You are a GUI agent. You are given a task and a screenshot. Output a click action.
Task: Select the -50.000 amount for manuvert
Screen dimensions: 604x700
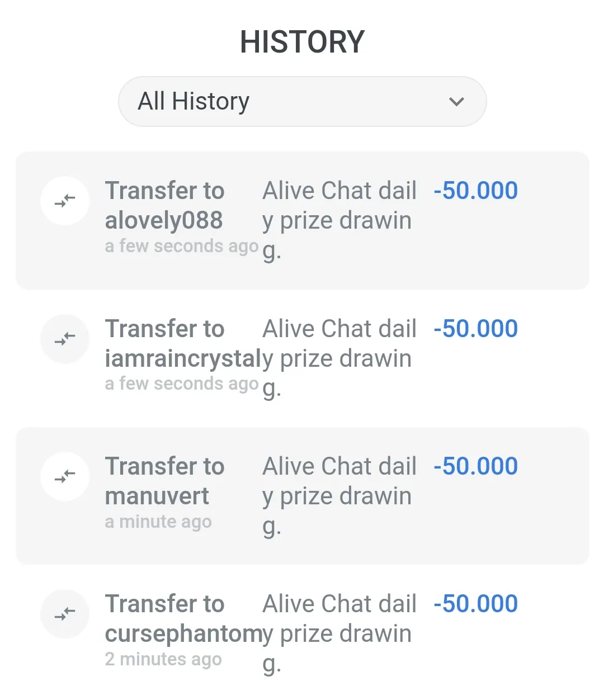click(x=476, y=466)
